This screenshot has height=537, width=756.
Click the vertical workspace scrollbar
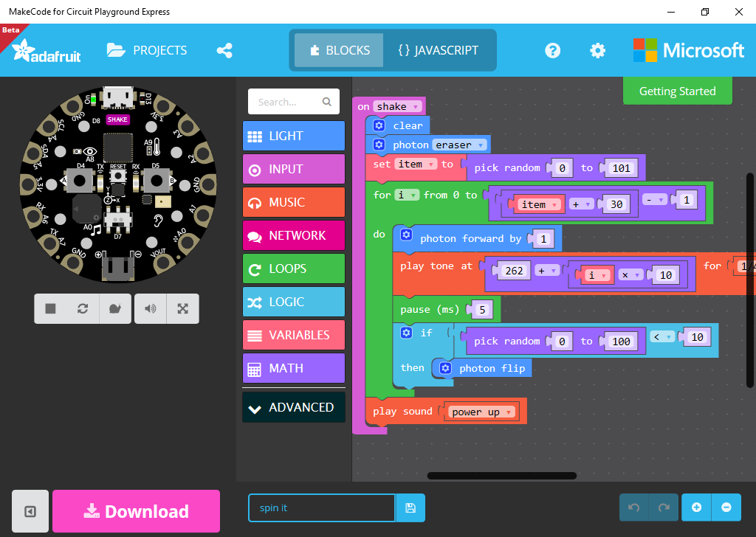tap(750, 280)
